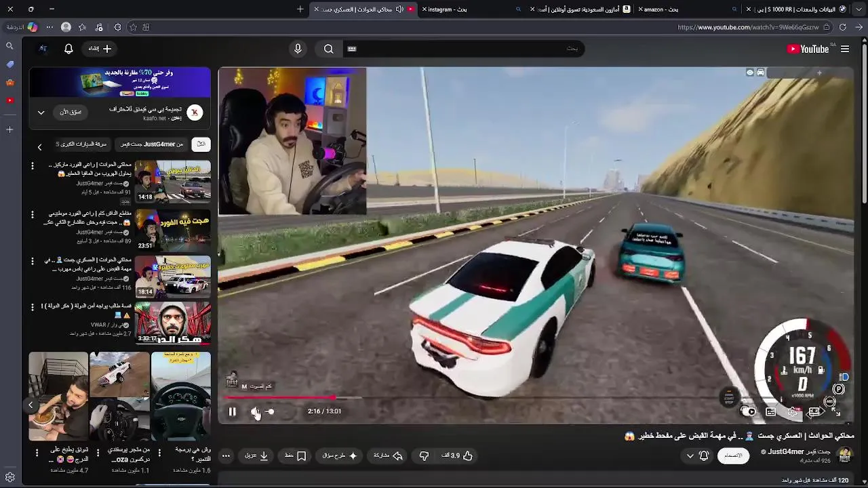The image size is (868, 488).
Task: Switch to Amazon Saudi shopping tab
Action: pos(580,9)
